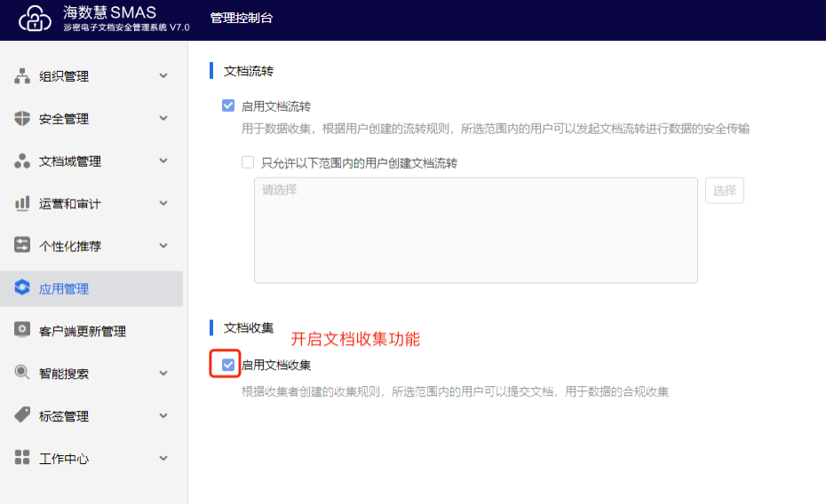This screenshot has width=826, height=504.
Task: Select the 应用管理 menu item
Action: click(91, 288)
